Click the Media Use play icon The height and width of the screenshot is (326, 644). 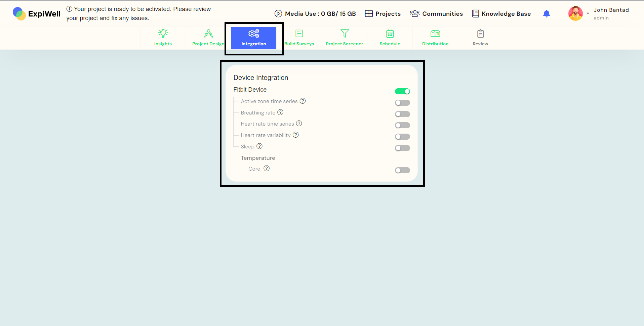point(278,14)
